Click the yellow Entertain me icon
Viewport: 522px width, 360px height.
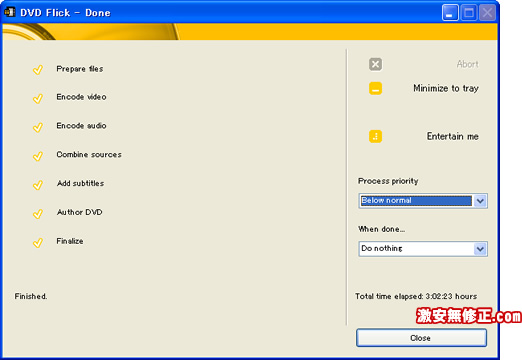point(375,136)
